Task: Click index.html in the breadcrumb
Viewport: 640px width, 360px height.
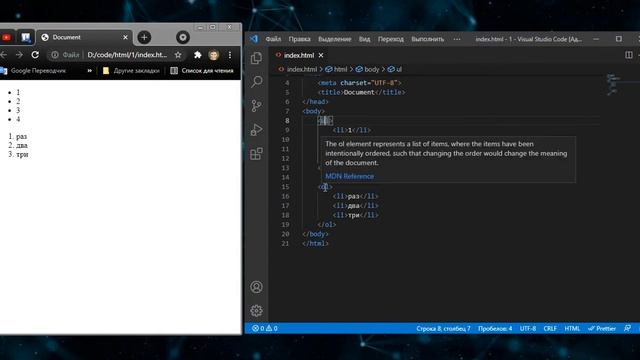Action: pos(302,69)
